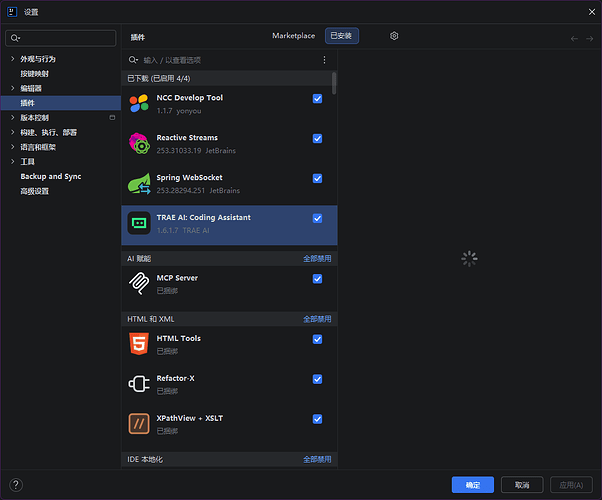This screenshot has height=500, width=602.
Task: Open the 高级设置 page
Action: (35, 191)
